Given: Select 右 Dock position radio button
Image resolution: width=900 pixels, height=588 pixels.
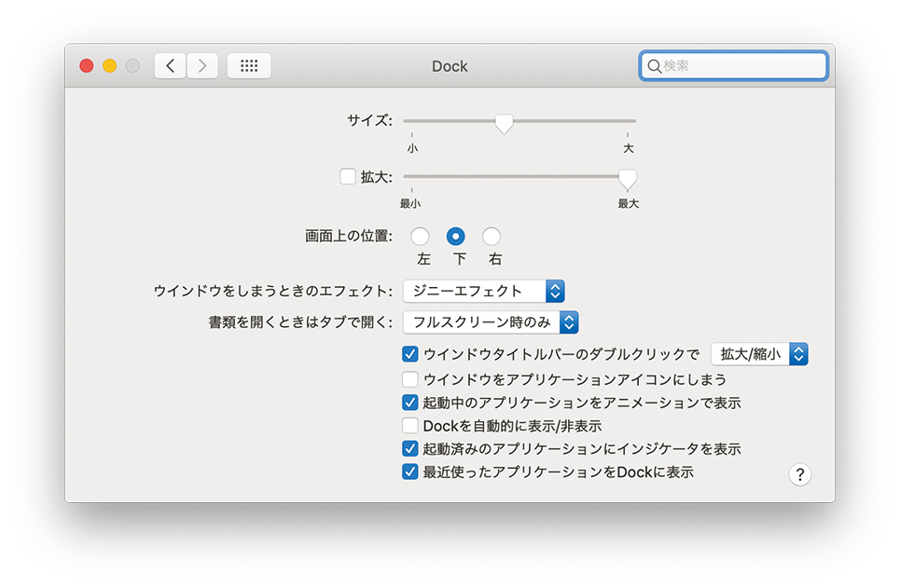Looking at the screenshot, I should (492, 237).
